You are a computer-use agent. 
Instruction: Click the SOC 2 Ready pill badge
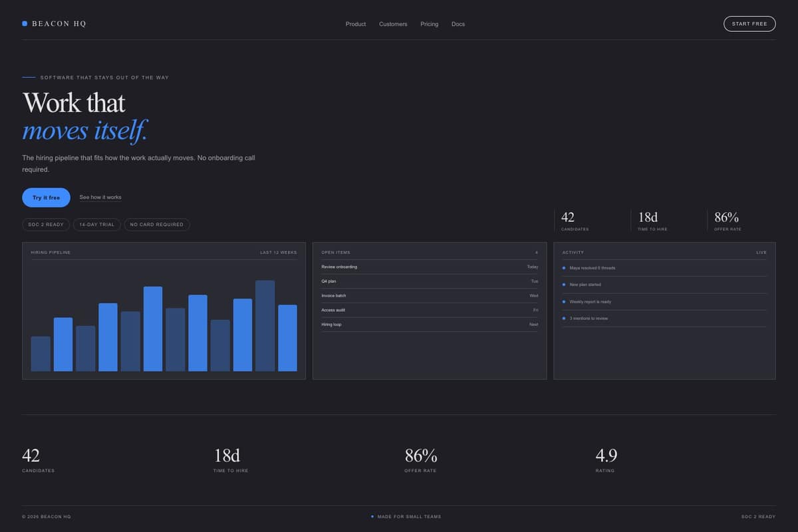coord(46,225)
